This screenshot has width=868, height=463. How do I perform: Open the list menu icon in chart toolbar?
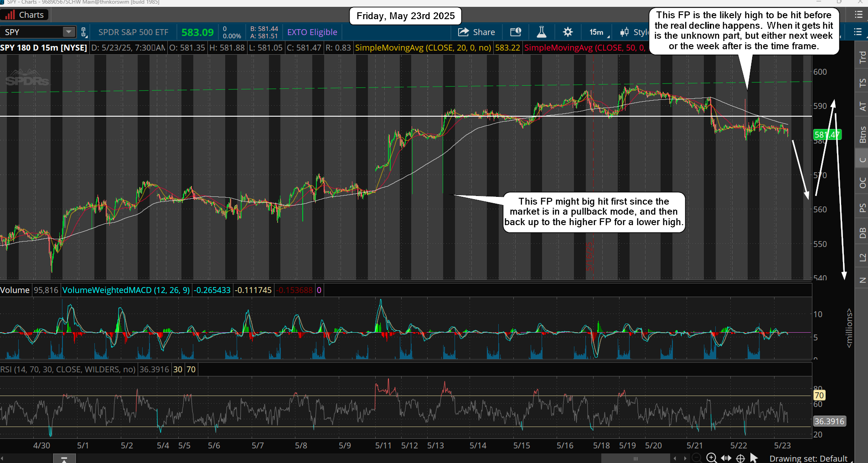(858, 32)
